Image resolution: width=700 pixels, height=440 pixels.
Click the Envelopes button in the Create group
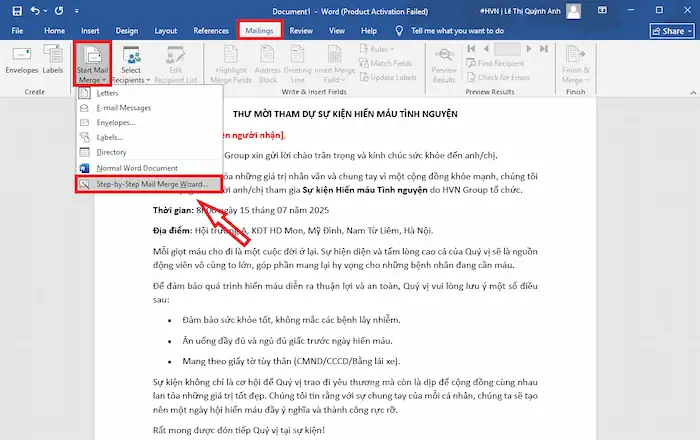click(x=20, y=62)
